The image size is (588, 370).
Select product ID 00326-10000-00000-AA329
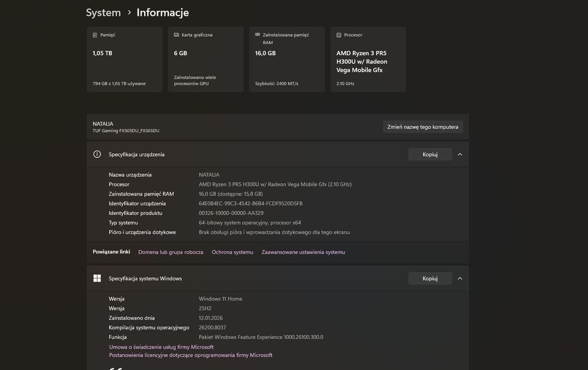coord(231,213)
